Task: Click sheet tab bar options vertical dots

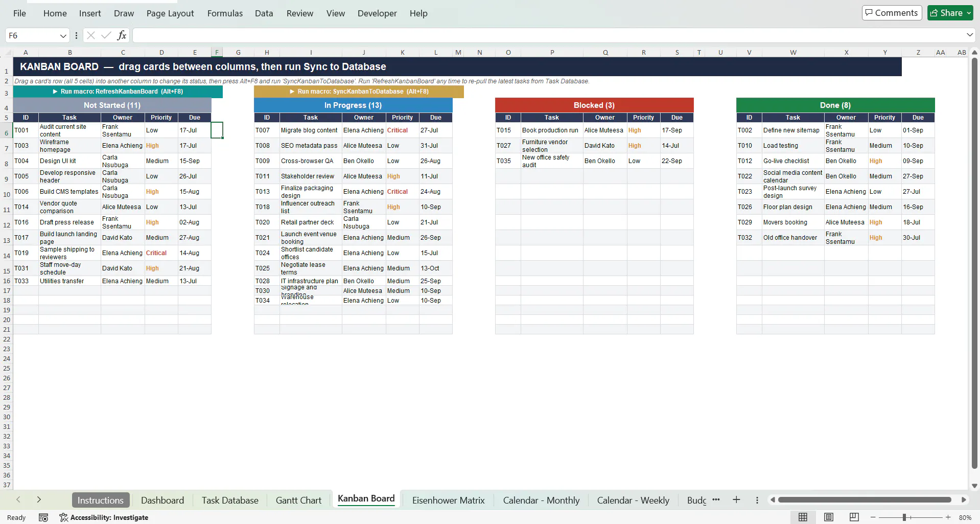Action: [x=757, y=500]
